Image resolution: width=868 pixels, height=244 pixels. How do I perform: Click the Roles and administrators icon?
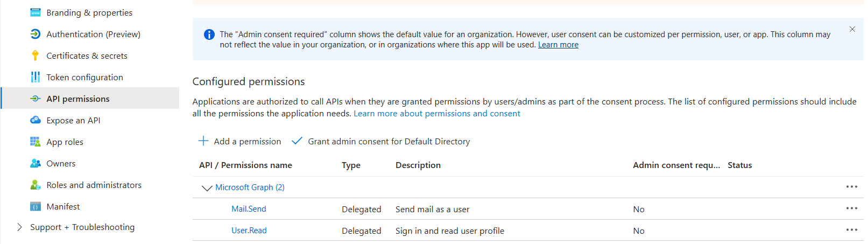[36, 185]
